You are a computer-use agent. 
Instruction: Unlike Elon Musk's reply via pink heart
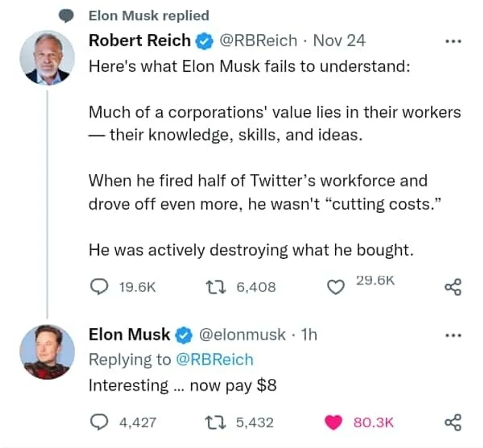(x=333, y=422)
